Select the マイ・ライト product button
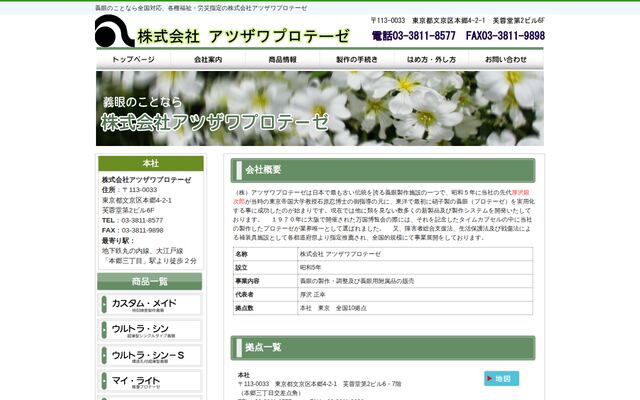The height and width of the screenshot is (400, 640). click(x=150, y=381)
